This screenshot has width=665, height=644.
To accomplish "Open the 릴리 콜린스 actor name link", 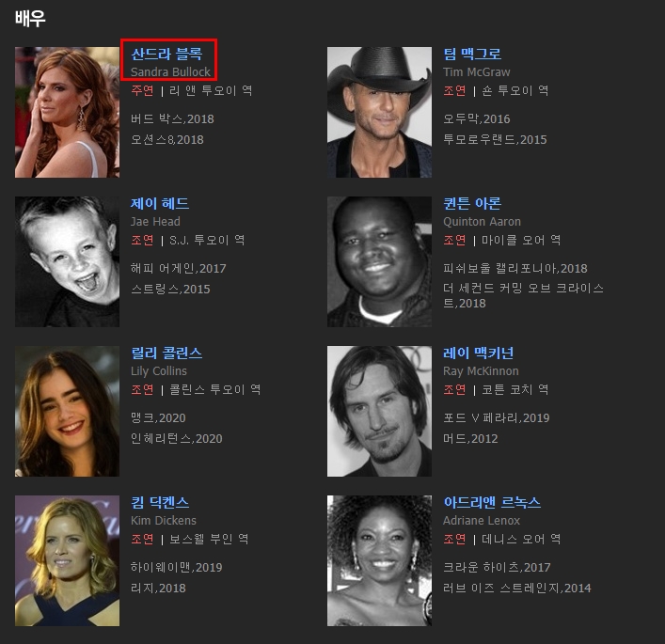I will (166, 353).
